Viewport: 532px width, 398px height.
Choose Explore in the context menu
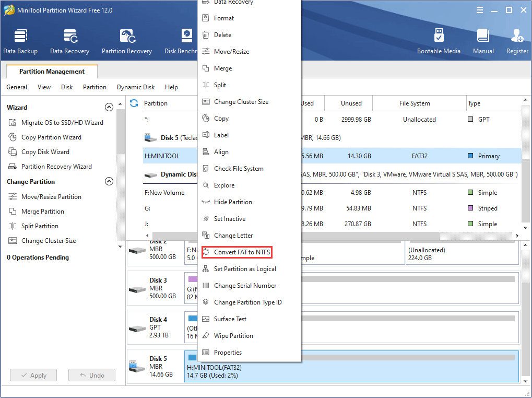click(x=250, y=185)
